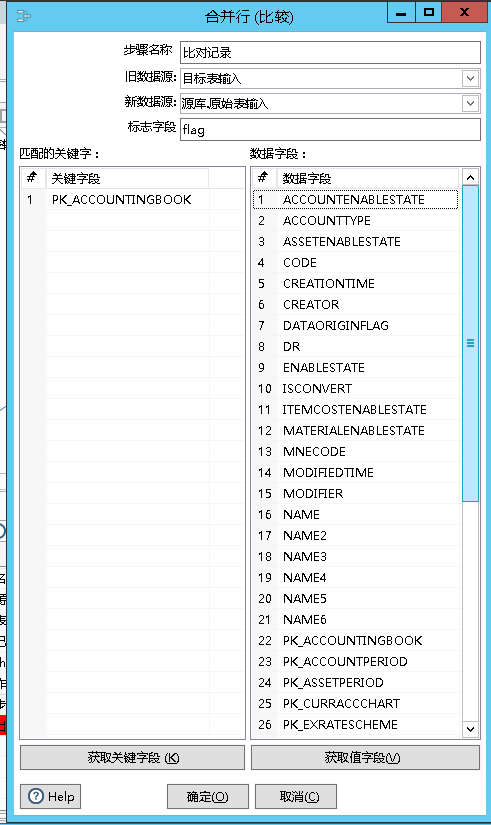Click the merge rows dialog title icon
Viewport: 491px width, 825px height.
coord(24,16)
